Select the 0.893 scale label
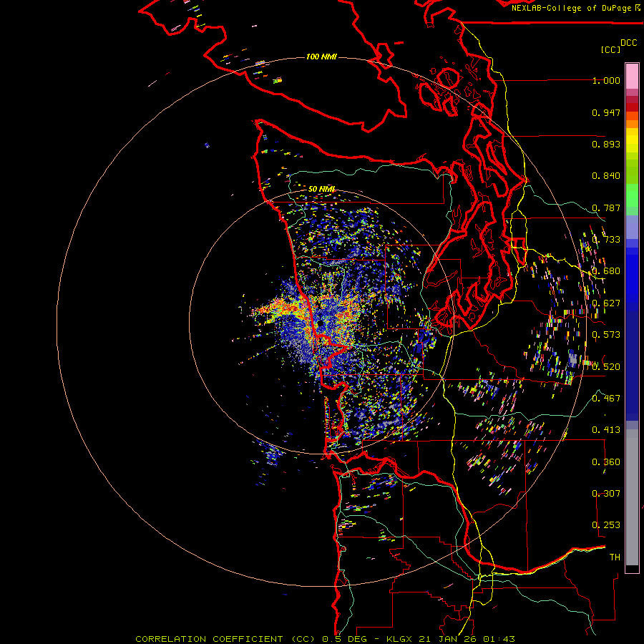The height and width of the screenshot is (644, 644). tap(606, 144)
